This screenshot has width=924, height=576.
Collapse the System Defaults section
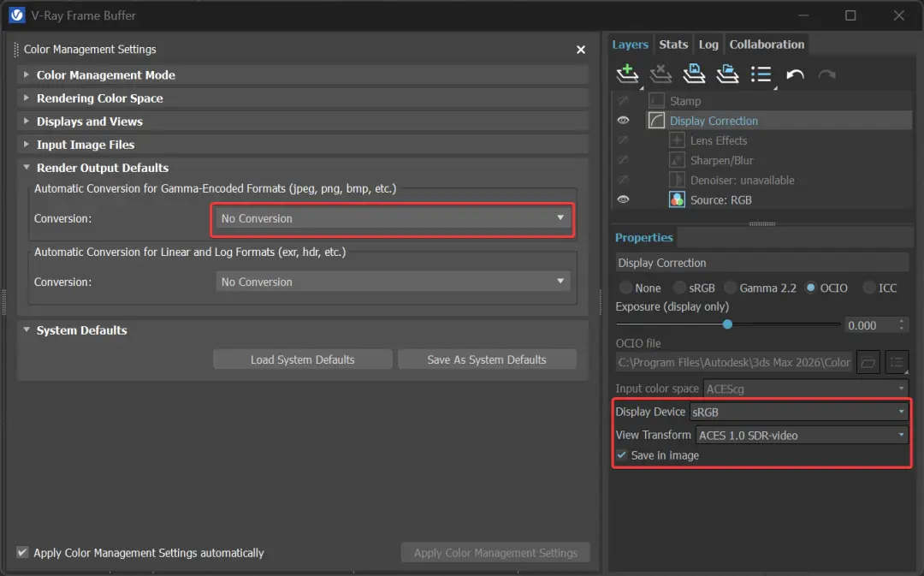[x=26, y=330]
